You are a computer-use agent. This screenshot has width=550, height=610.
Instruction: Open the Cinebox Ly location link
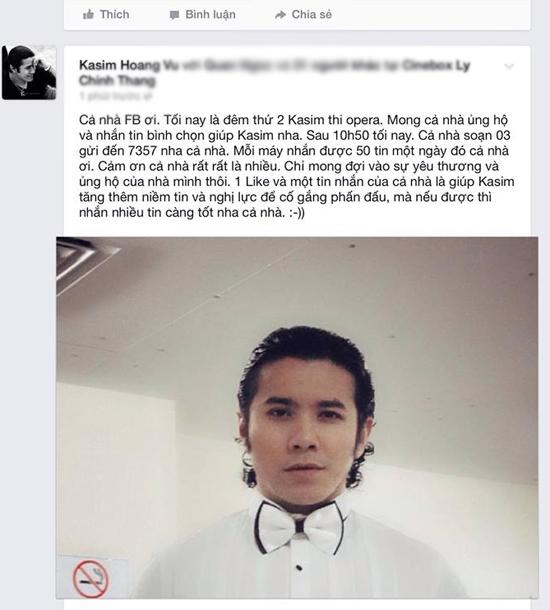(x=436, y=65)
